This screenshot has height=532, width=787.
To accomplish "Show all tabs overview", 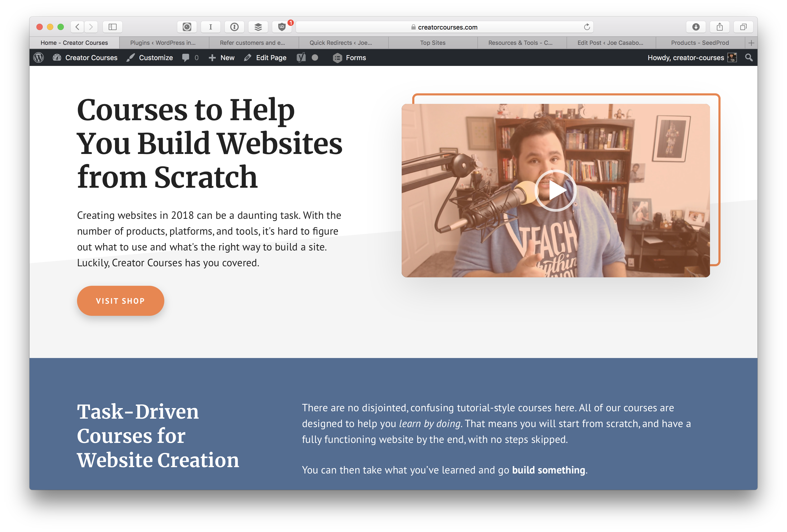I will (743, 27).
